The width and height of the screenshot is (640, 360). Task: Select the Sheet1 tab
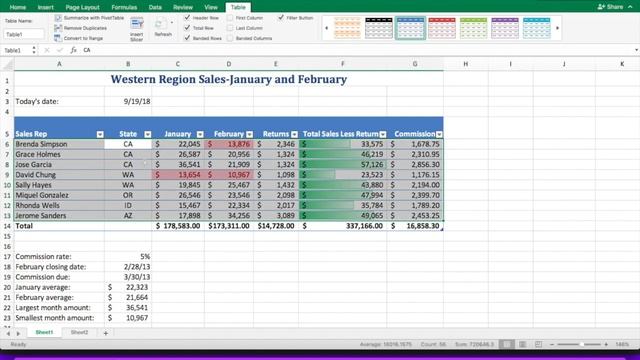(x=44, y=333)
